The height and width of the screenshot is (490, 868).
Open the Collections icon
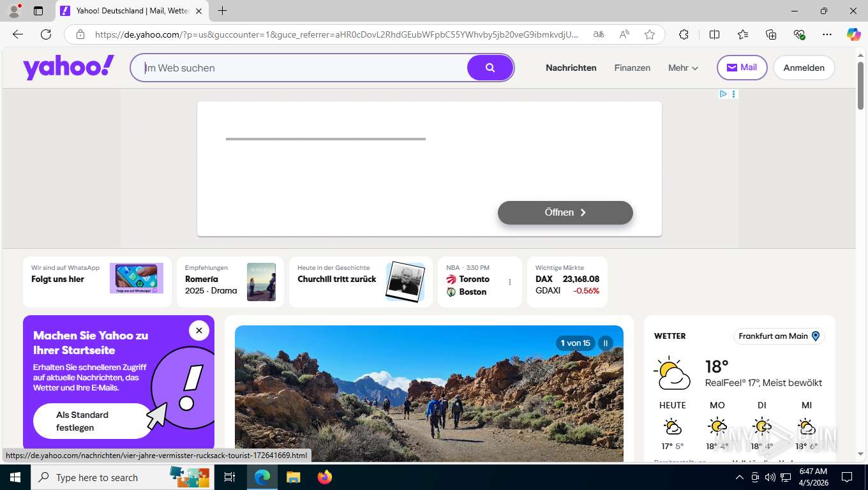(771, 34)
